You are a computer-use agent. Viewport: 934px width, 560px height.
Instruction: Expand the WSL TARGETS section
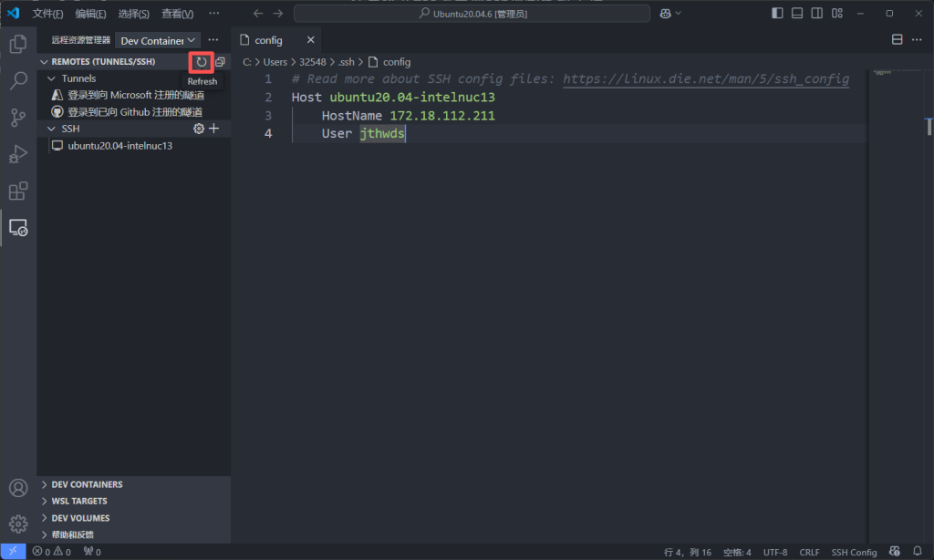78,501
